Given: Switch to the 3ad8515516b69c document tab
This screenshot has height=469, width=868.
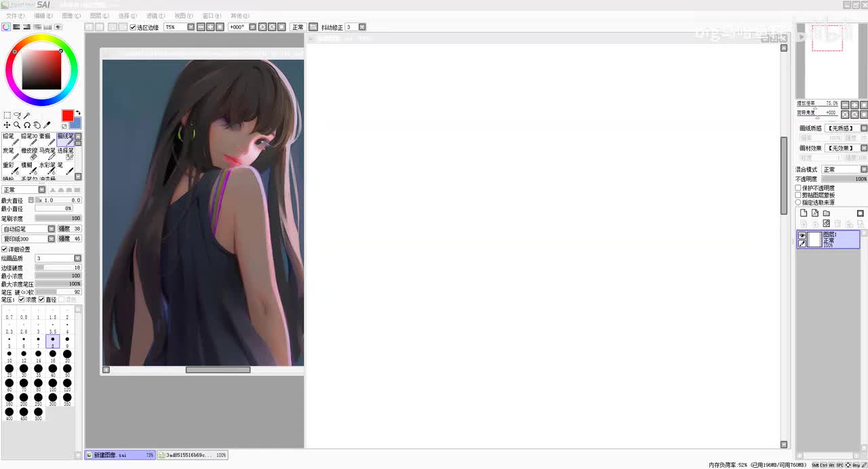Looking at the screenshot, I should [193, 455].
